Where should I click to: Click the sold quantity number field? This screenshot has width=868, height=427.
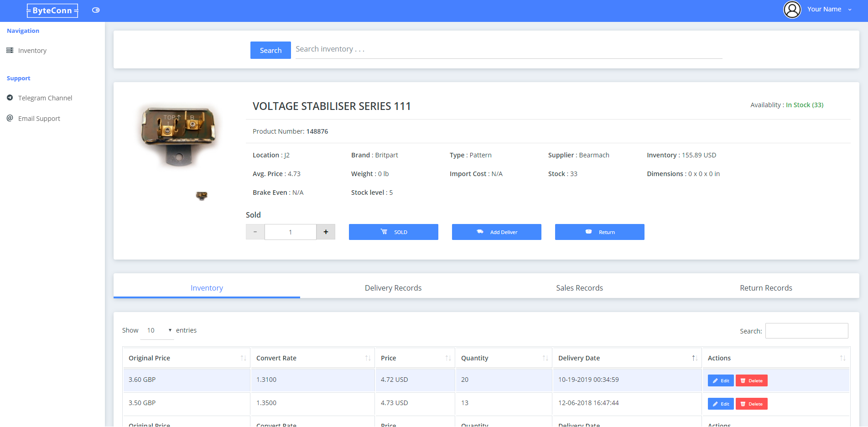pyautogui.click(x=291, y=232)
